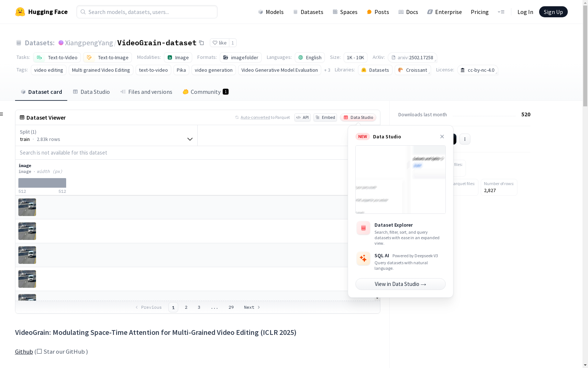Switch to the Data Studio tab
This screenshot has height=368, width=588.
[x=91, y=92]
